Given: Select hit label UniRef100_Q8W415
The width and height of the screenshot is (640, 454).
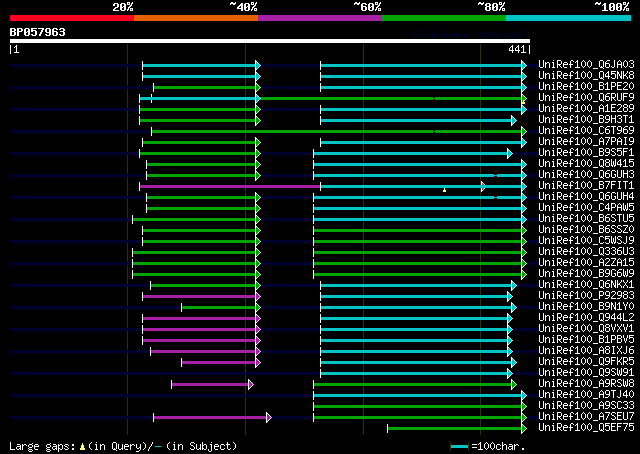Looking at the screenshot, I should click(586, 163).
